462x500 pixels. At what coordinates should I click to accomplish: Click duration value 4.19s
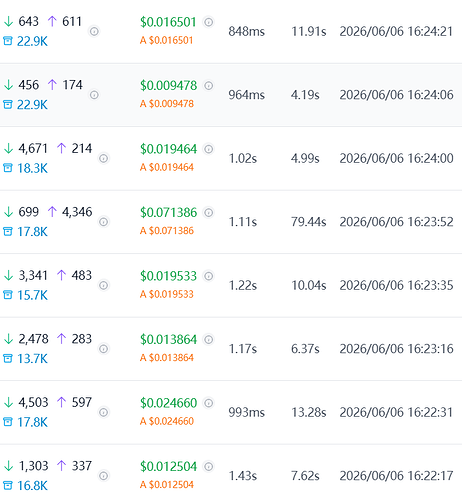point(305,95)
